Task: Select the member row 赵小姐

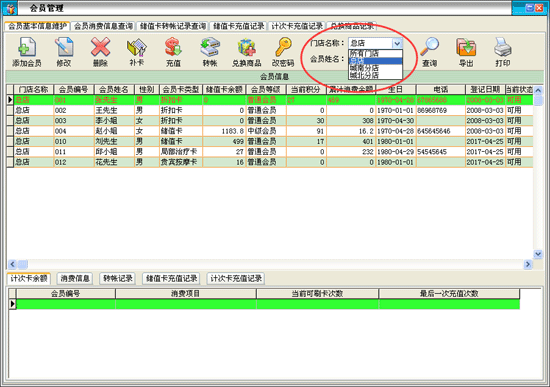Action: coord(270,131)
